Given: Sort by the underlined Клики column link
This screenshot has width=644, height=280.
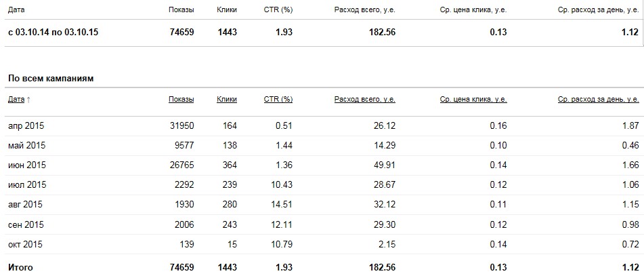Looking at the screenshot, I should pyautogui.click(x=227, y=99).
